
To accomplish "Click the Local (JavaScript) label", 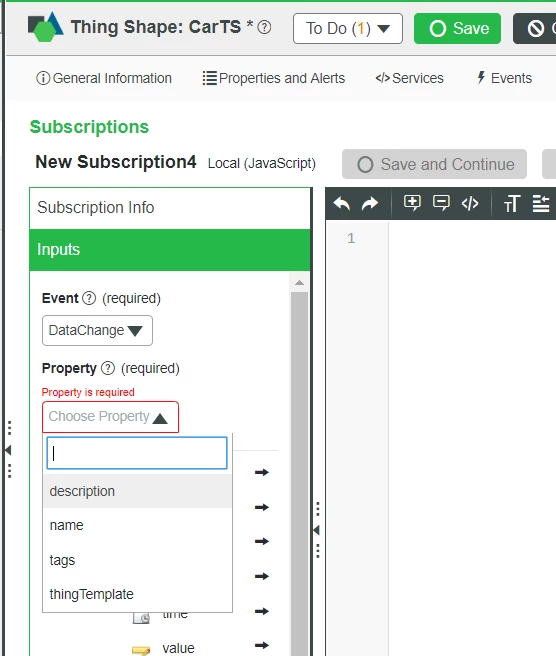I will click(x=261, y=163).
